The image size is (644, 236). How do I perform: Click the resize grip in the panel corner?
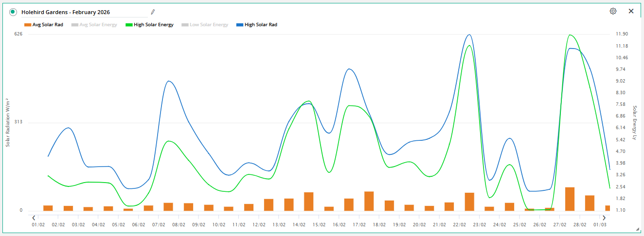point(638,229)
